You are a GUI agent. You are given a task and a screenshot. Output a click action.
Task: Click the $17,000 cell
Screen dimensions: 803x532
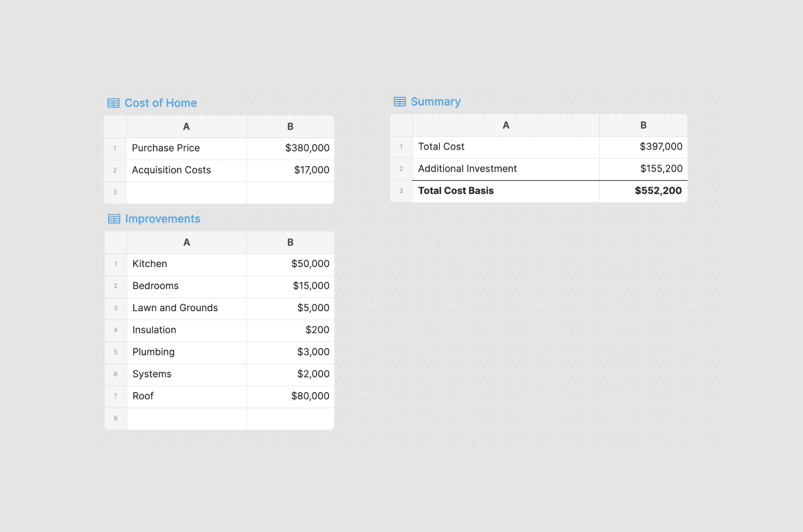click(290, 171)
